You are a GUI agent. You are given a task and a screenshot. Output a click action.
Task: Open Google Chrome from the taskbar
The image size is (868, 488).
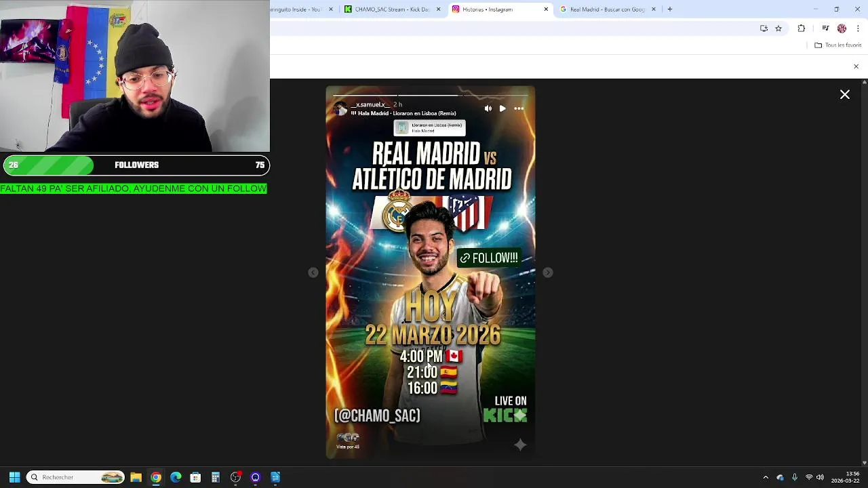(156, 477)
